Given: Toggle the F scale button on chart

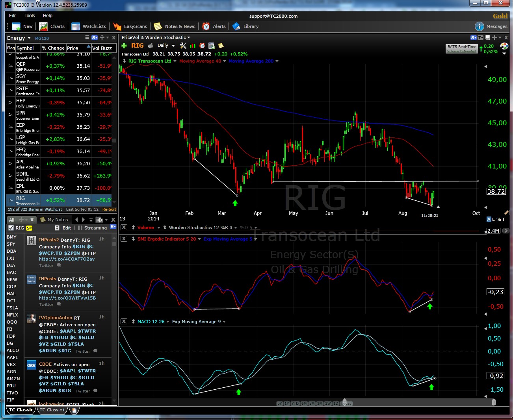Looking at the screenshot, I should point(504,219).
